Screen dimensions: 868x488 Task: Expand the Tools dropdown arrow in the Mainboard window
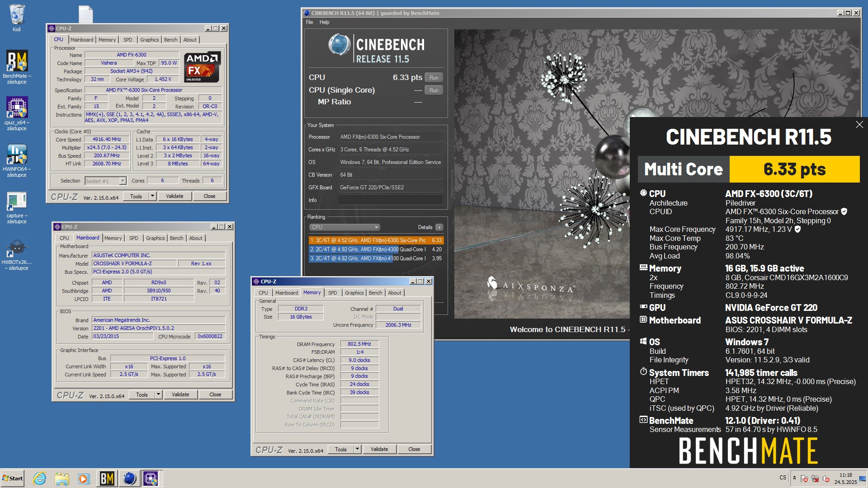pos(158,394)
